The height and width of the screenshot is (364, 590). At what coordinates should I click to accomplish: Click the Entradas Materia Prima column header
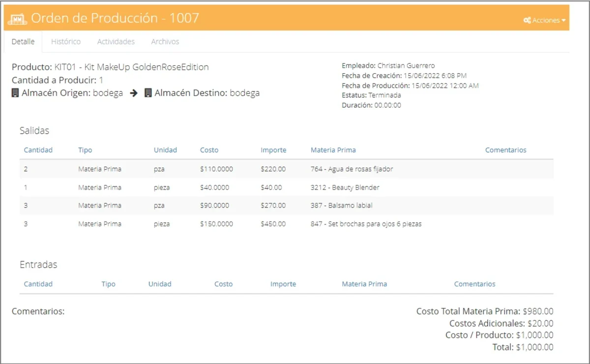[x=364, y=284]
